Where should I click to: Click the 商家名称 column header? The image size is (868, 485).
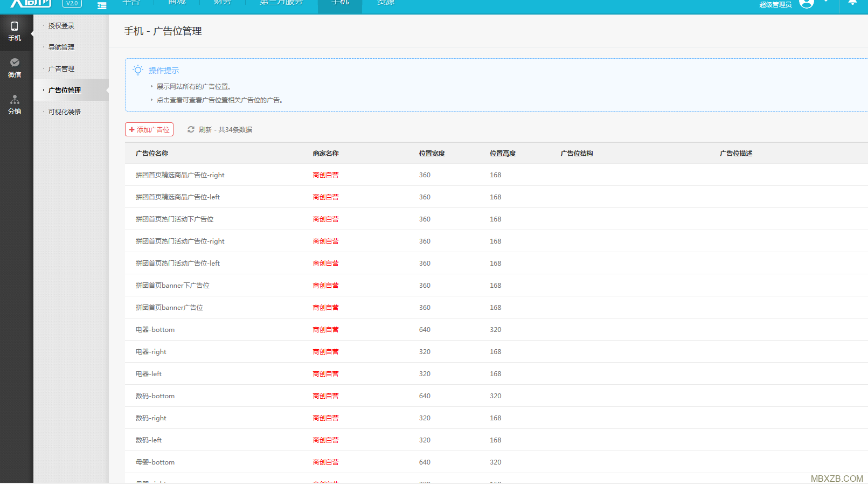click(325, 153)
